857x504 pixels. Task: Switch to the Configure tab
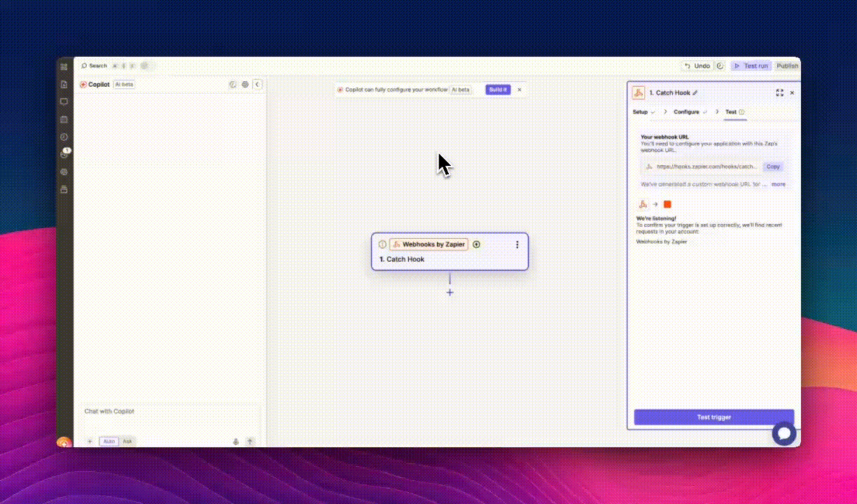(687, 111)
